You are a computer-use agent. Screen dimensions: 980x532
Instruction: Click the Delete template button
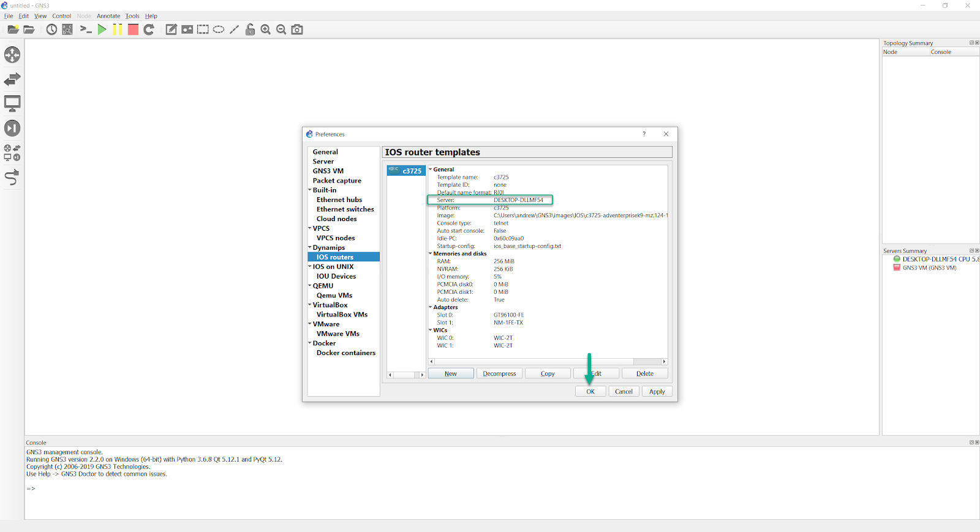[x=645, y=373]
